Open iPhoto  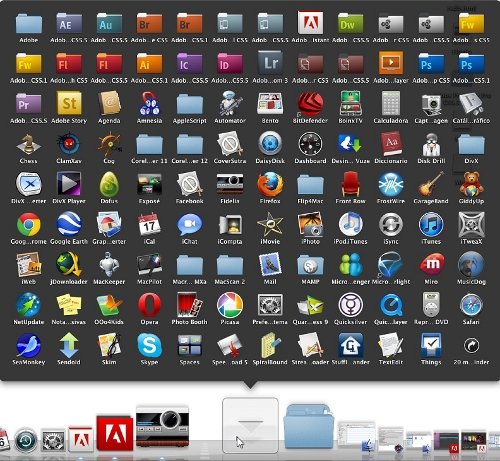tap(310, 224)
